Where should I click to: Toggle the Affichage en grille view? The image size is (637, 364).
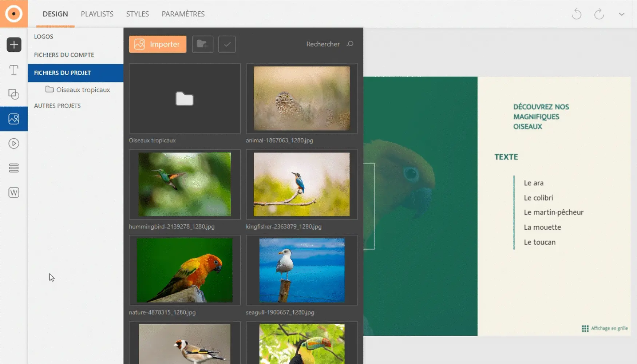click(605, 328)
